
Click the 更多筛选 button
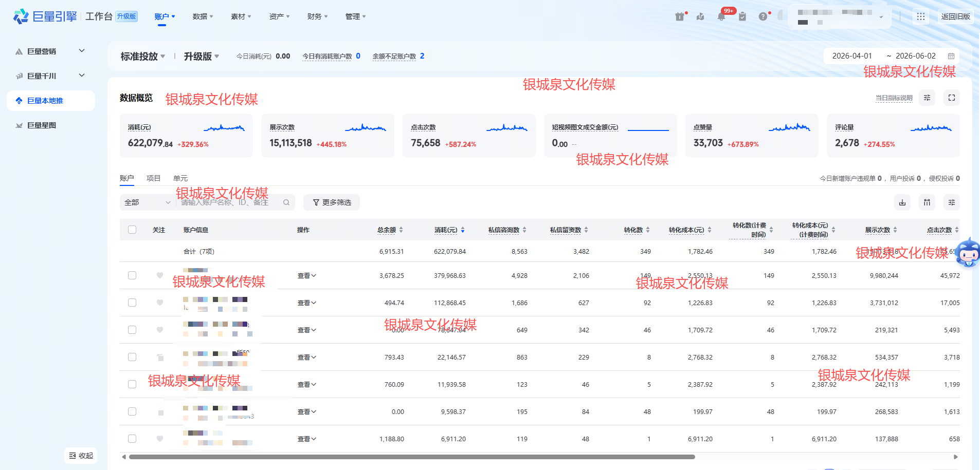pos(332,202)
